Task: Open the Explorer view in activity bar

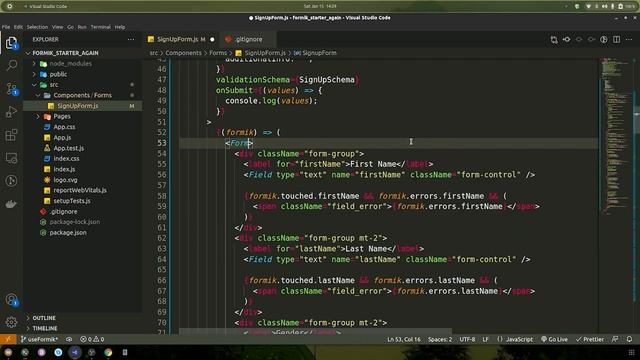Action: point(11,42)
